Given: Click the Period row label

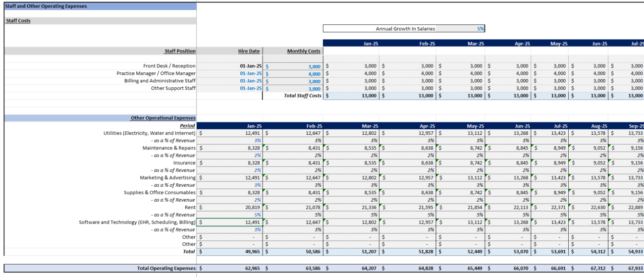Looking at the screenshot, I should coord(187,125).
